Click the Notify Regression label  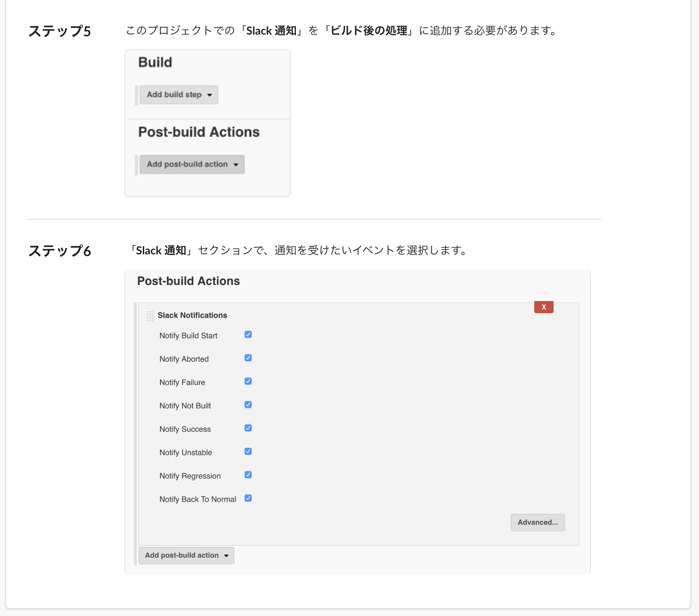(190, 476)
